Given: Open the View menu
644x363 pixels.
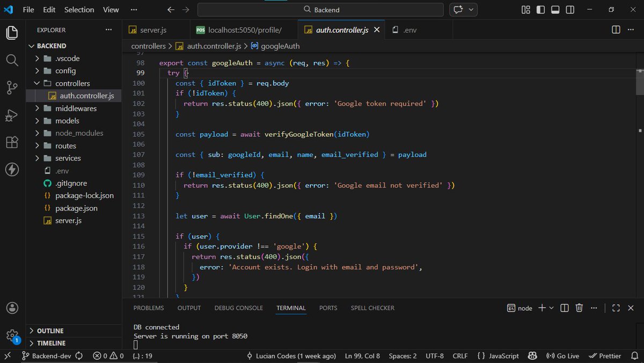Looking at the screenshot, I should 111,9.
